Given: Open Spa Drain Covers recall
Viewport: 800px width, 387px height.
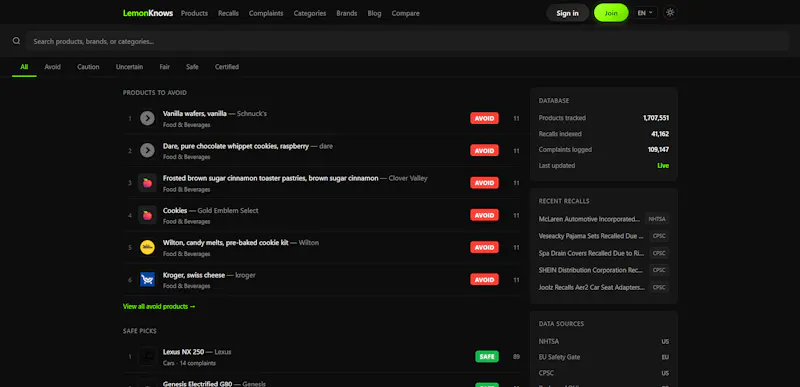Looking at the screenshot, I should (x=592, y=253).
